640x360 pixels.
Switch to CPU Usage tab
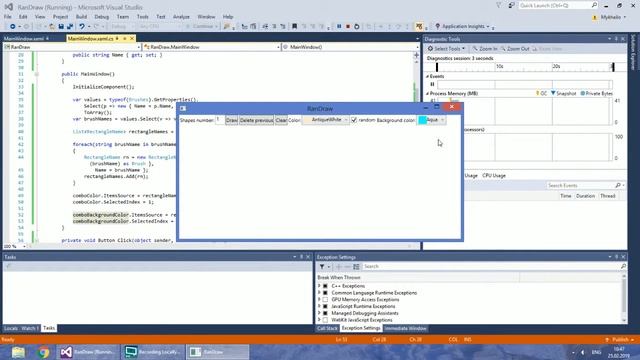[x=494, y=176]
